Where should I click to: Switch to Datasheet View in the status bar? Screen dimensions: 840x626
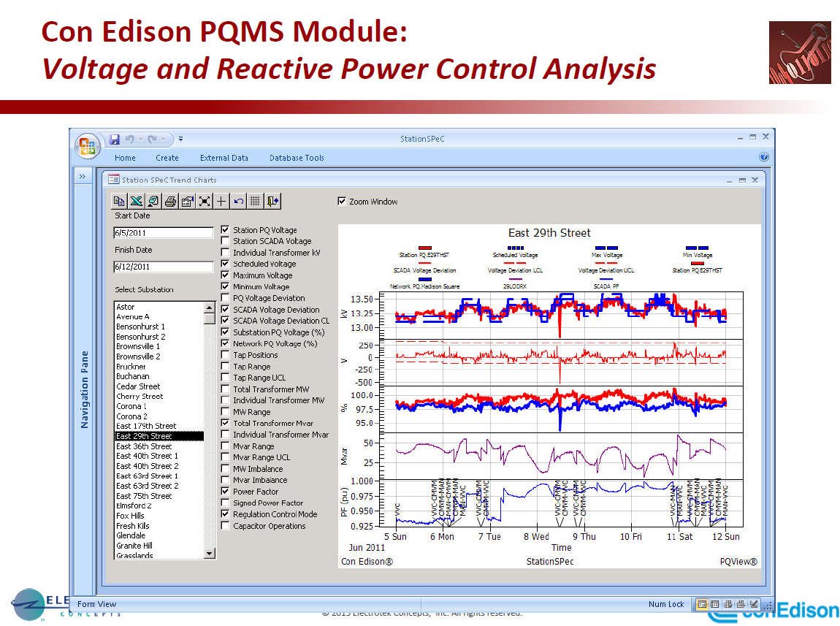click(714, 604)
